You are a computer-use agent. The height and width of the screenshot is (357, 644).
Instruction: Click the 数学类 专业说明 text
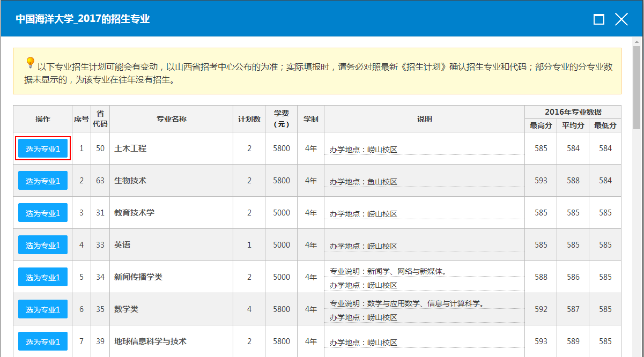click(406, 304)
